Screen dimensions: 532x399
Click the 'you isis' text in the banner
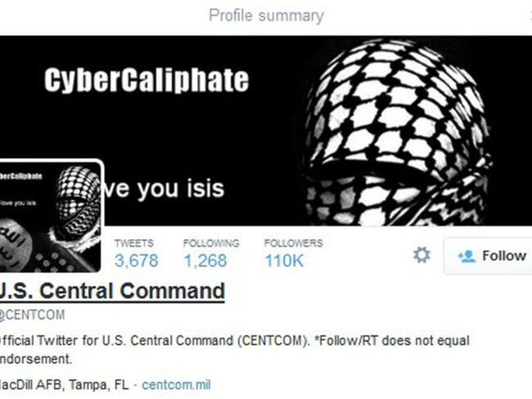pyautogui.click(x=181, y=188)
